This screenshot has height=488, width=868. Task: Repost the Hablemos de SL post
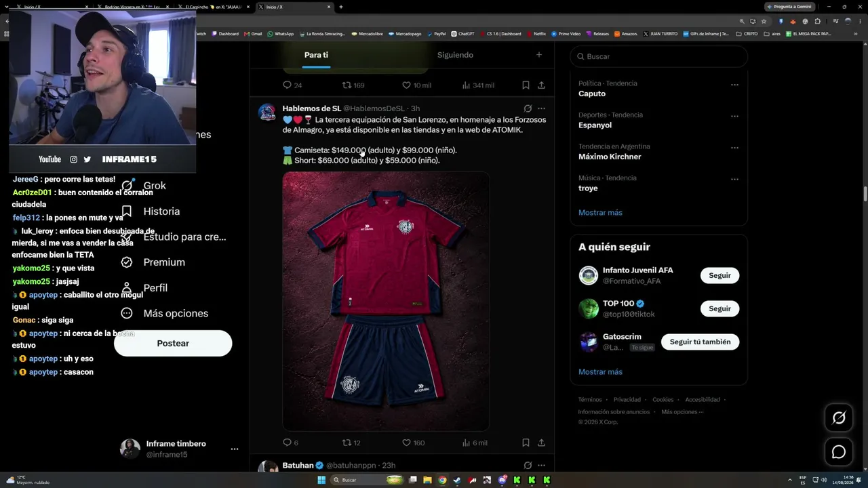click(x=351, y=443)
